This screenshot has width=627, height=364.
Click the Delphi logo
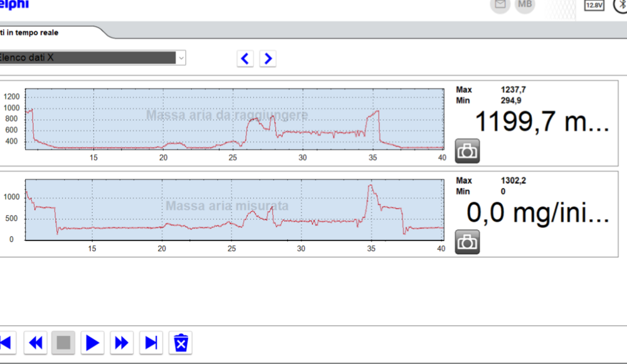14,5
